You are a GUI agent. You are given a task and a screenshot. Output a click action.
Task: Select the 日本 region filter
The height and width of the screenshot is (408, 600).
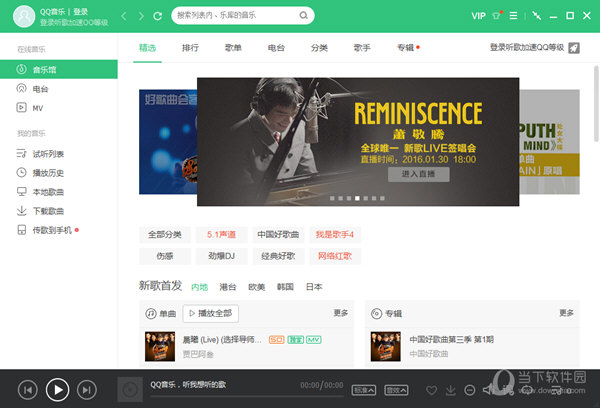[314, 287]
